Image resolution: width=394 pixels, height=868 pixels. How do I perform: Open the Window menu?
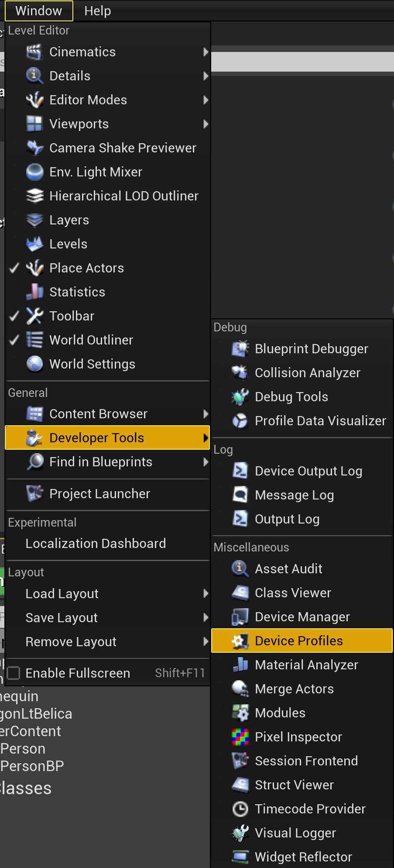(x=39, y=11)
